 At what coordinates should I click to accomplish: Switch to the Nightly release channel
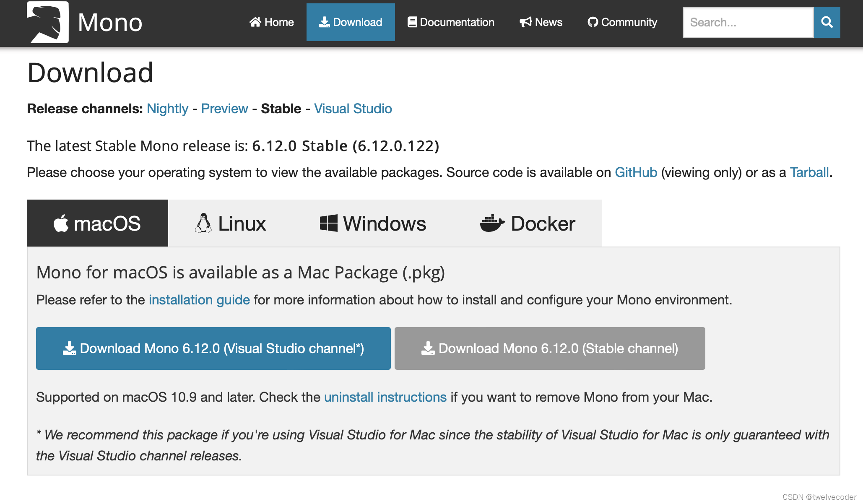click(167, 109)
